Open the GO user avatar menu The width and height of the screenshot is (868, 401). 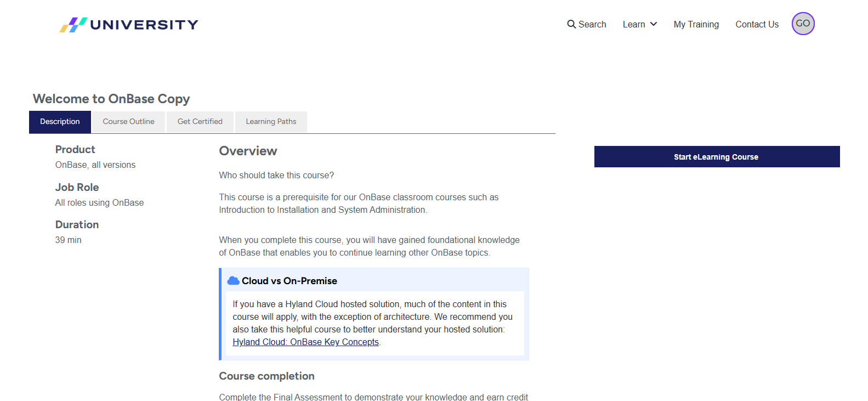[803, 24]
